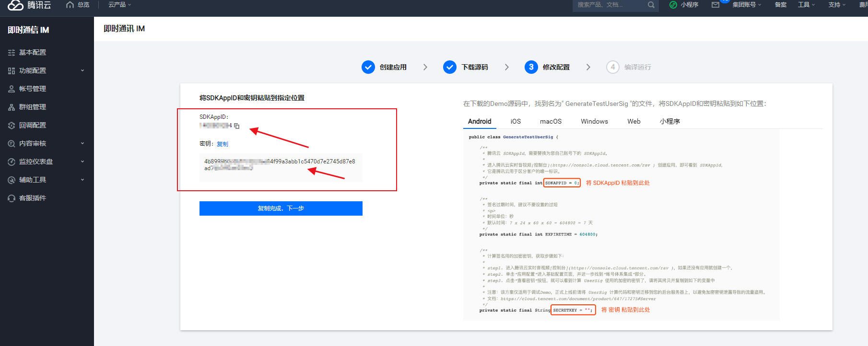
Task: Switch to the macOS tab
Action: 551,121
